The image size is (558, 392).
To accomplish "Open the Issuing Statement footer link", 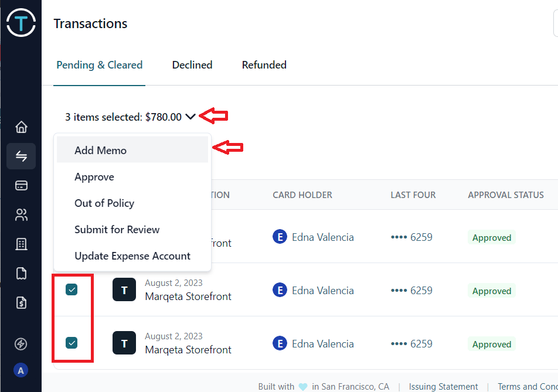I will [443, 386].
